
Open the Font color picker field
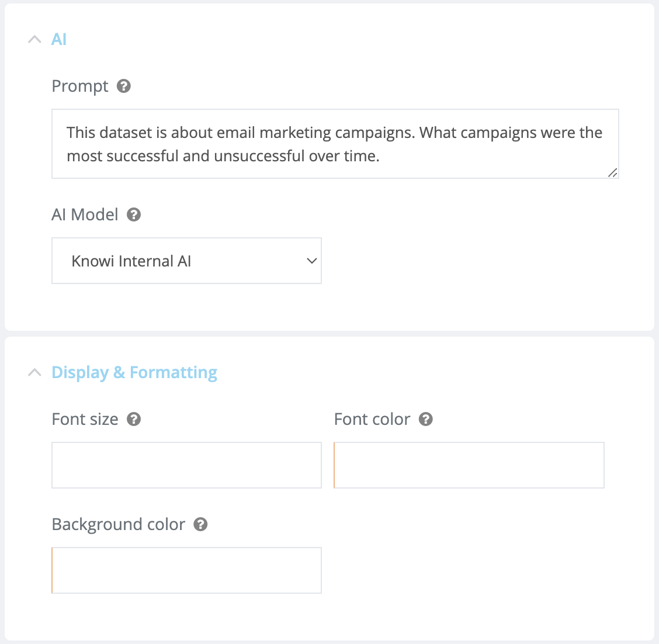click(469, 465)
